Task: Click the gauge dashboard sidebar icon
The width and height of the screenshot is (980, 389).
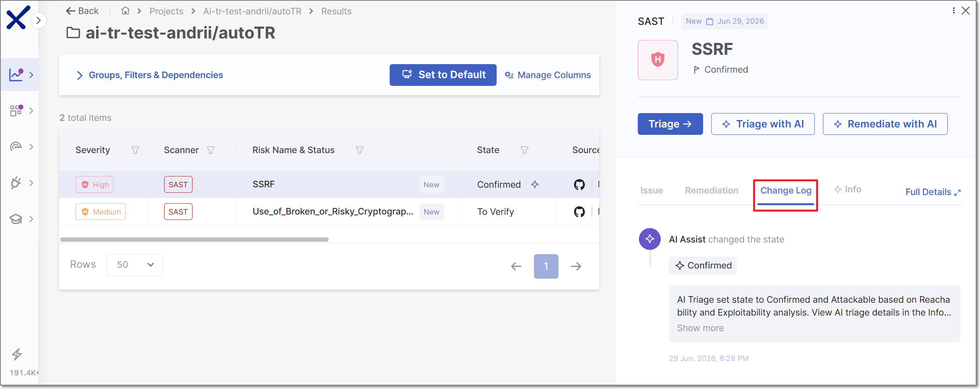Action: [16, 147]
